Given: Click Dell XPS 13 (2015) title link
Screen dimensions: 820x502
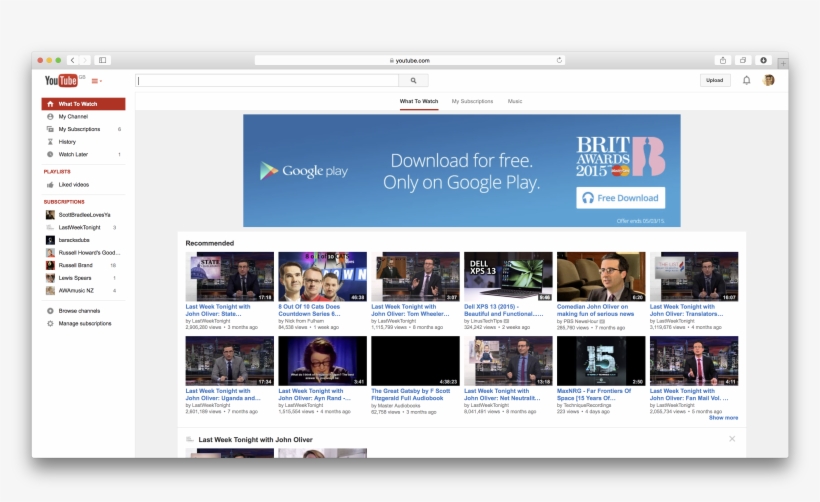Looking at the screenshot, I should point(504,310).
